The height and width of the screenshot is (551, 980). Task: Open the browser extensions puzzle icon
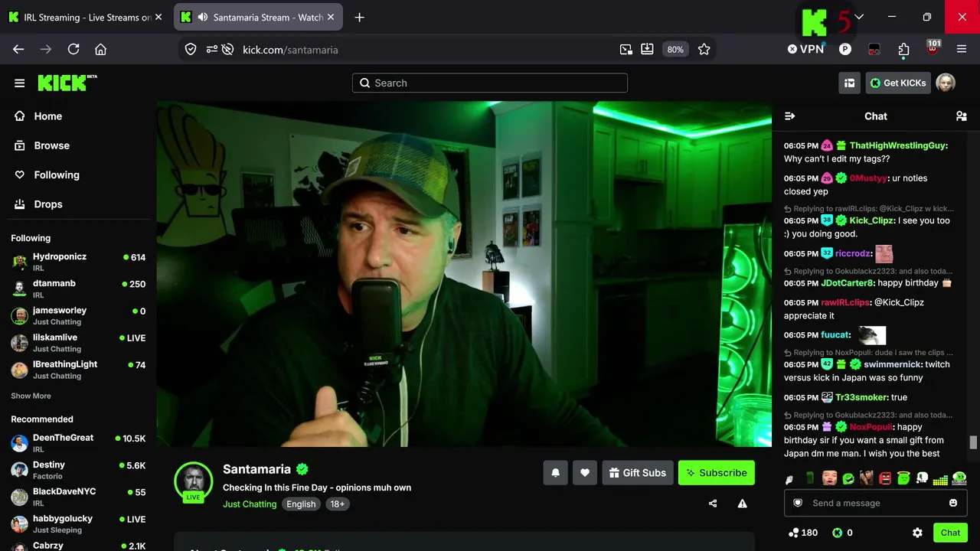[903, 49]
